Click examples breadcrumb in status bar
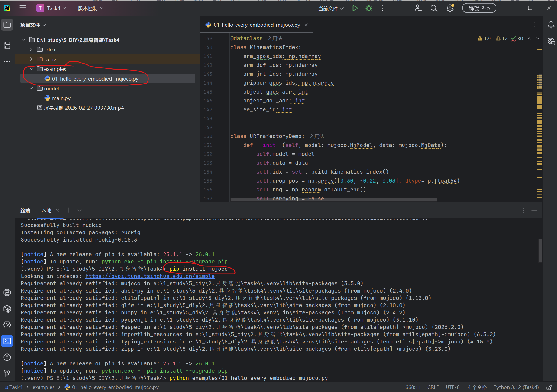The height and width of the screenshot is (392, 557). coord(43,387)
